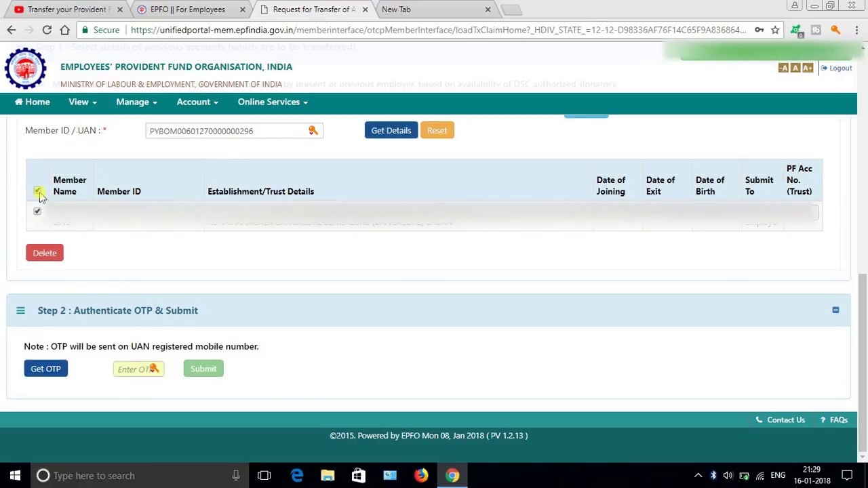Open the Chrome user profile icon
This screenshot has width=868, height=488.
pos(795,5)
